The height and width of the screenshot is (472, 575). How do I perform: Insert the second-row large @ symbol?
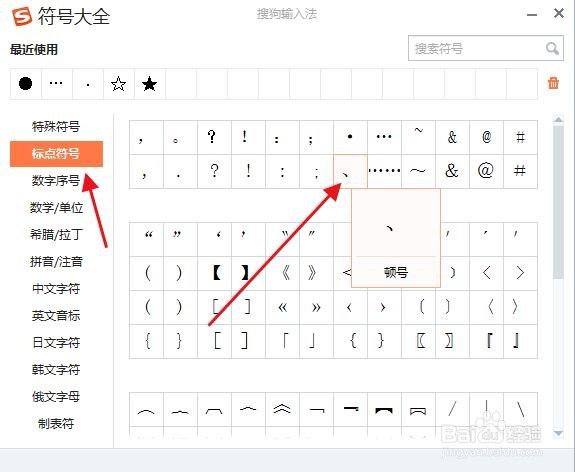point(486,171)
